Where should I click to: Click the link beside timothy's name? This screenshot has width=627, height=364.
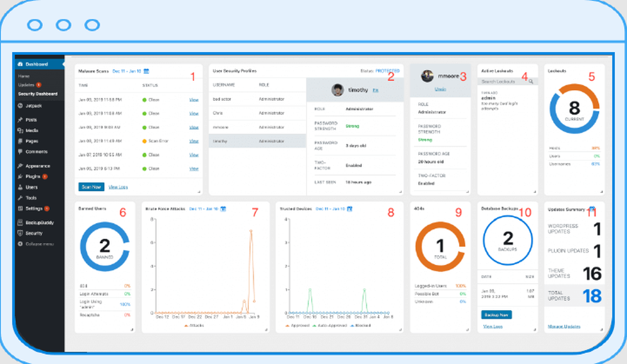(x=376, y=90)
